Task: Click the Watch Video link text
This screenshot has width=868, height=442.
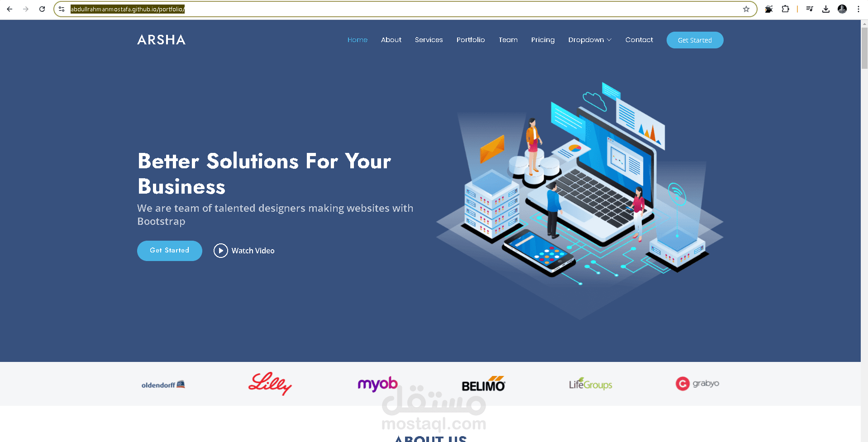Action: [253, 251]
